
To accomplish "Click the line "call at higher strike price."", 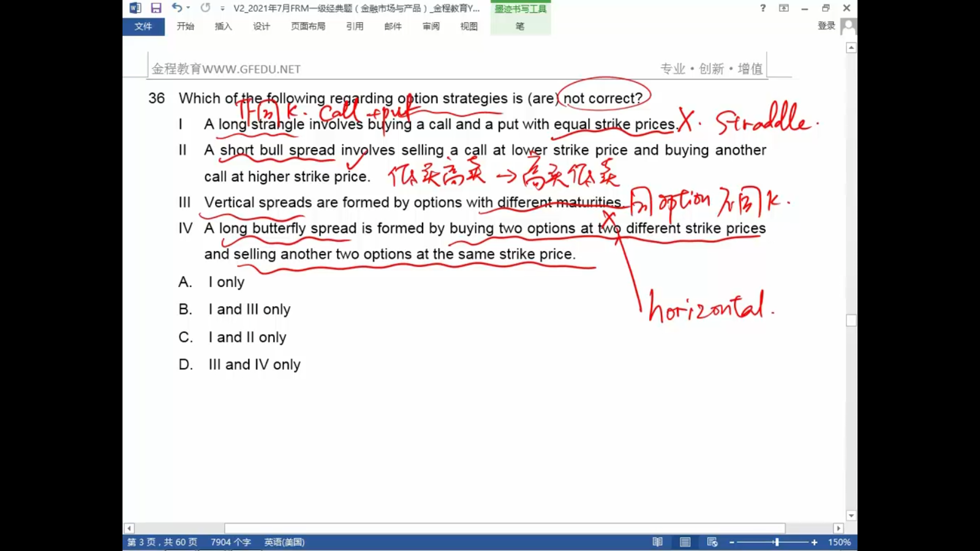I will [x=287, y=176].
